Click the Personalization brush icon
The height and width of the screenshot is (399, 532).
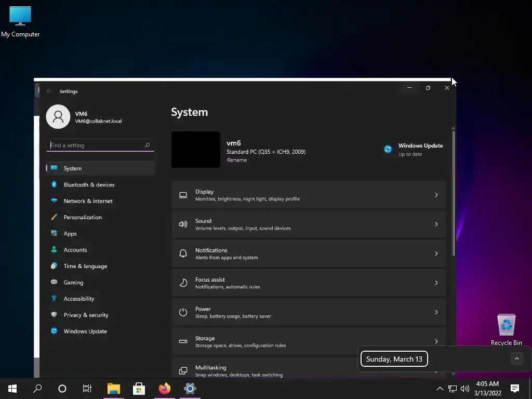click(x=54, y=217)
